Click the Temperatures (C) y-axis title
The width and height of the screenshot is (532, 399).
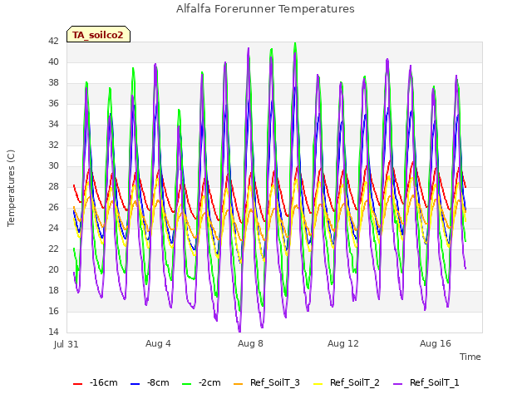[x=11, y=188]
